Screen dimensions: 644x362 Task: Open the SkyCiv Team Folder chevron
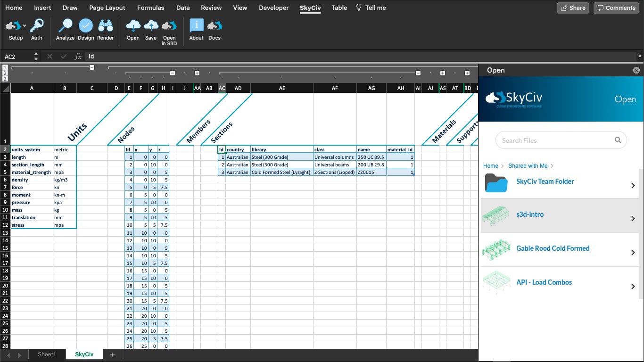pyautogui.click(x=633, y=186)
